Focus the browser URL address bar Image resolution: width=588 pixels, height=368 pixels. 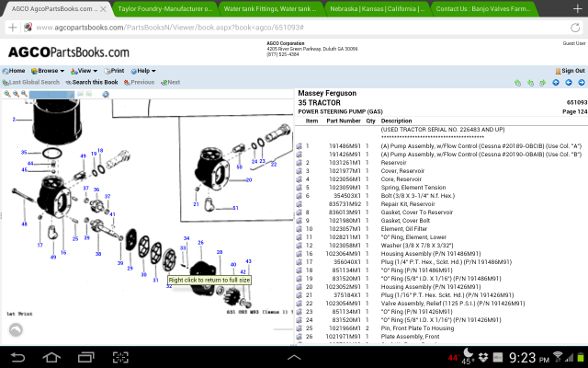coord(276,29)
